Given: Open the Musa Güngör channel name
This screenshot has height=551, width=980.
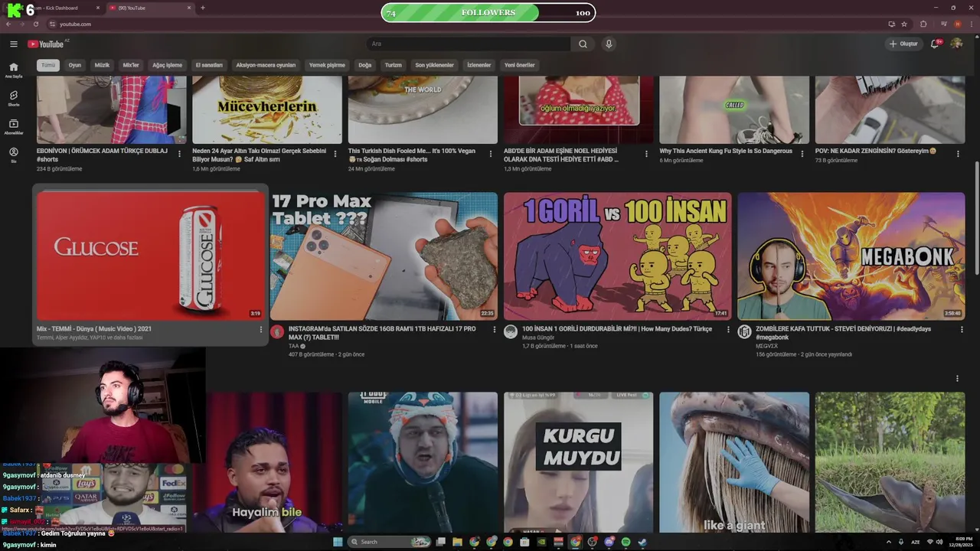Looking at the screenshot, I should point(538,337).
